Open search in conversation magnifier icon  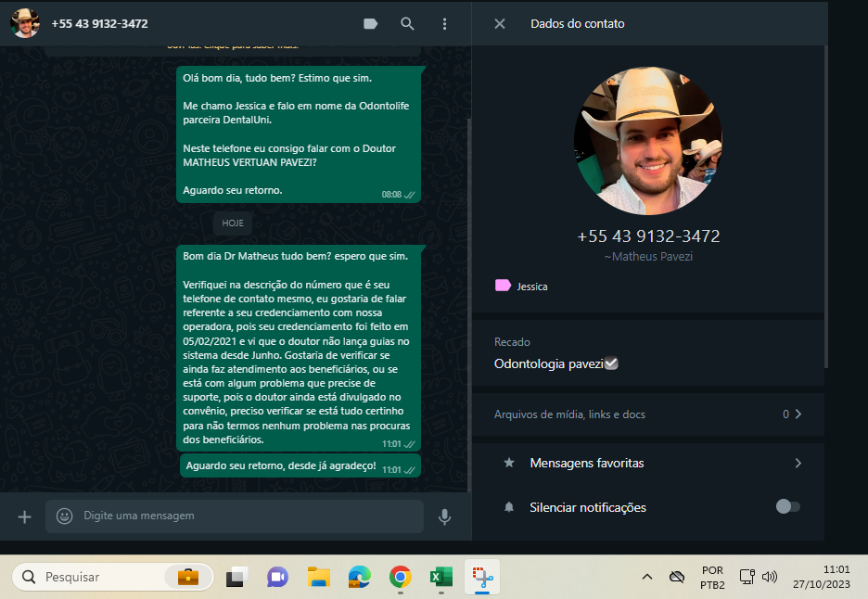(407, 24)
